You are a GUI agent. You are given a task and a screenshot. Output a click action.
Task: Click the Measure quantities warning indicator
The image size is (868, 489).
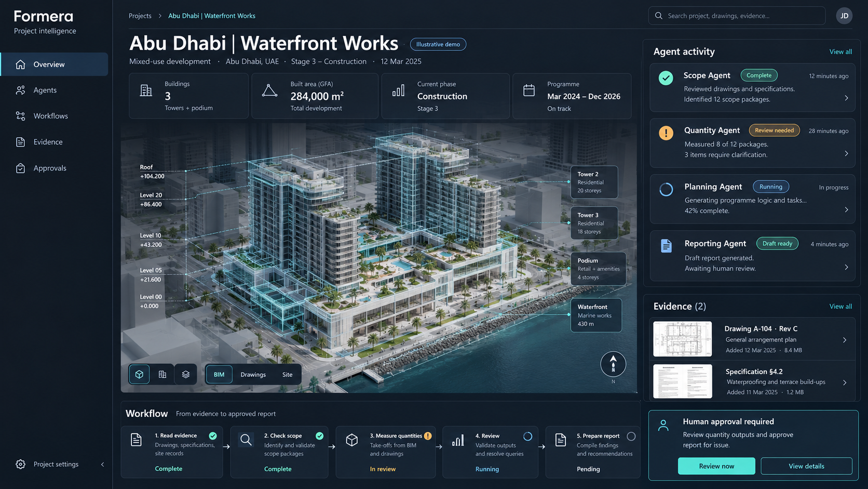(x=428, y=435)
